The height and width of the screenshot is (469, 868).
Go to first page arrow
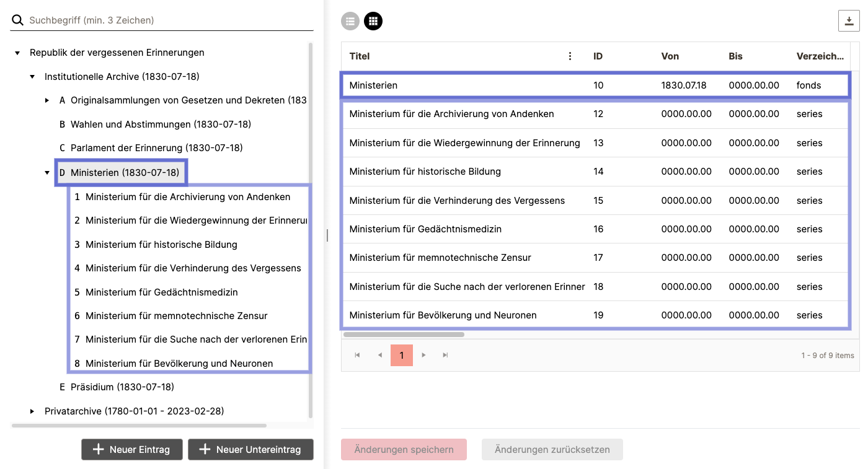[x=357, y=355]
